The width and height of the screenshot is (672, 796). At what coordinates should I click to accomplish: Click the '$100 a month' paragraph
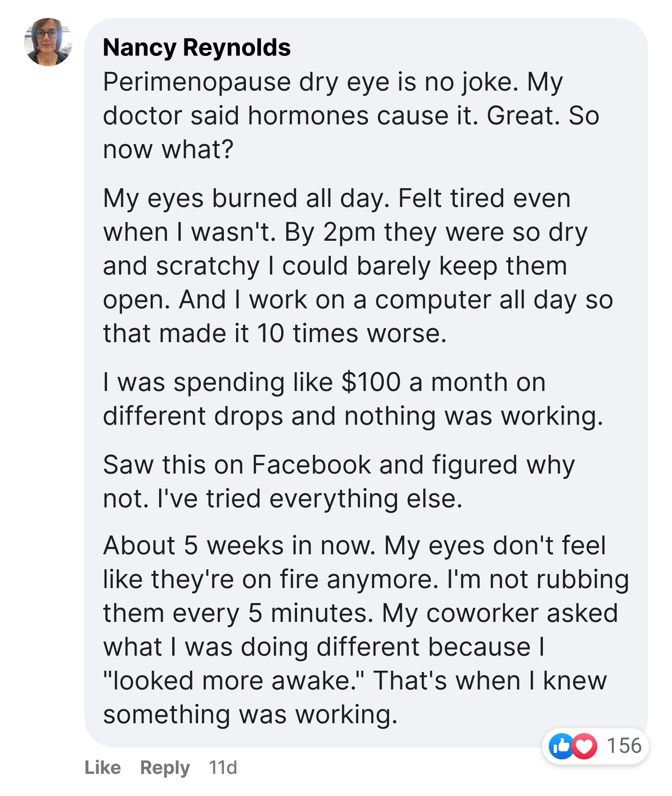(x=352, y=399)
